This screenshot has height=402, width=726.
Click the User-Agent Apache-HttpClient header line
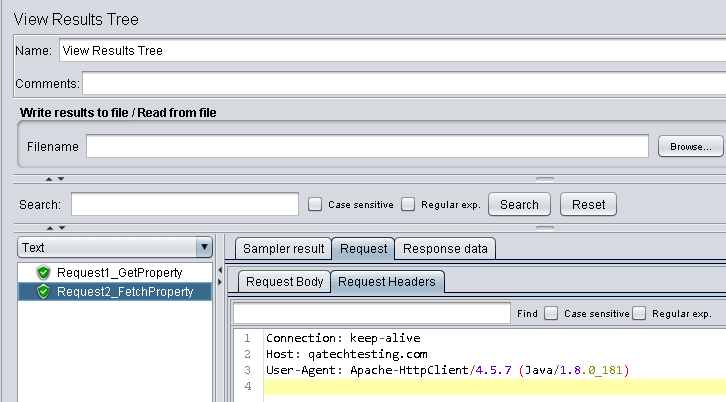tap(447, 370)
